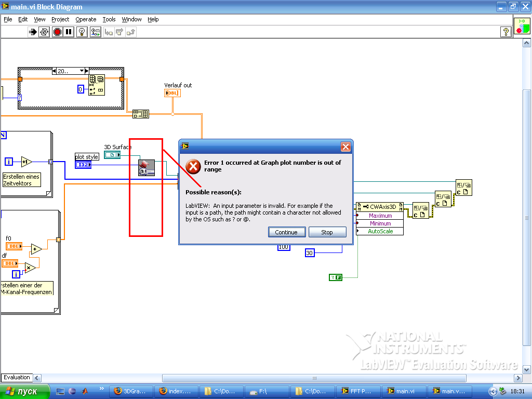Select the plot style I32 terminal
Screen dimensions: 532x399
(83, 165)
